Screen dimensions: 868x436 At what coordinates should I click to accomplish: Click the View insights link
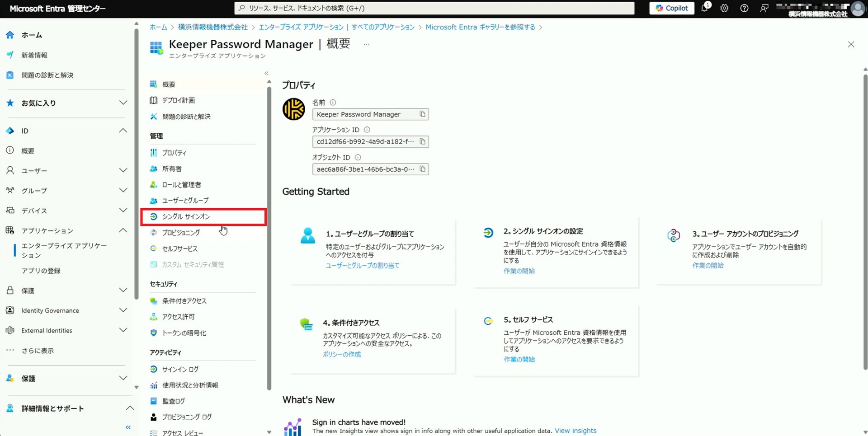click(575, 431)
